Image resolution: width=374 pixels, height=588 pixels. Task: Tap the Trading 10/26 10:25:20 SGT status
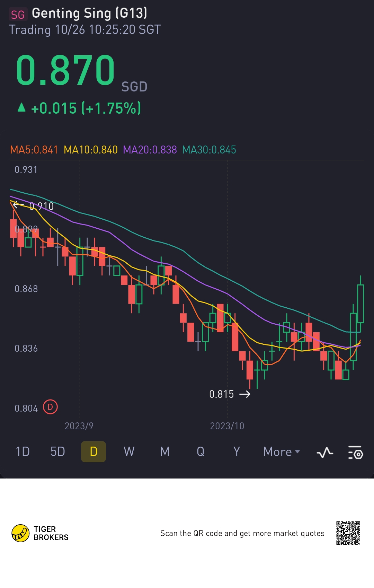pos(85,30)
